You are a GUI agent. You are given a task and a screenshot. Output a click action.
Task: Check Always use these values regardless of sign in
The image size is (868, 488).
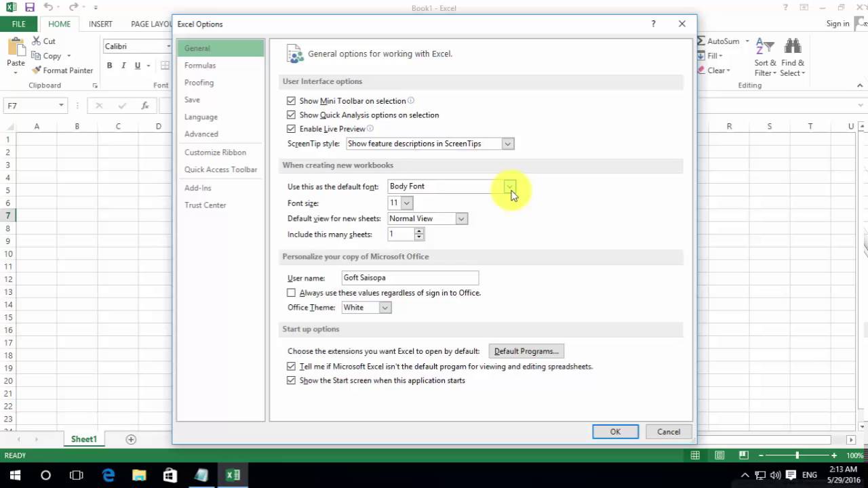tap(292, 293)
